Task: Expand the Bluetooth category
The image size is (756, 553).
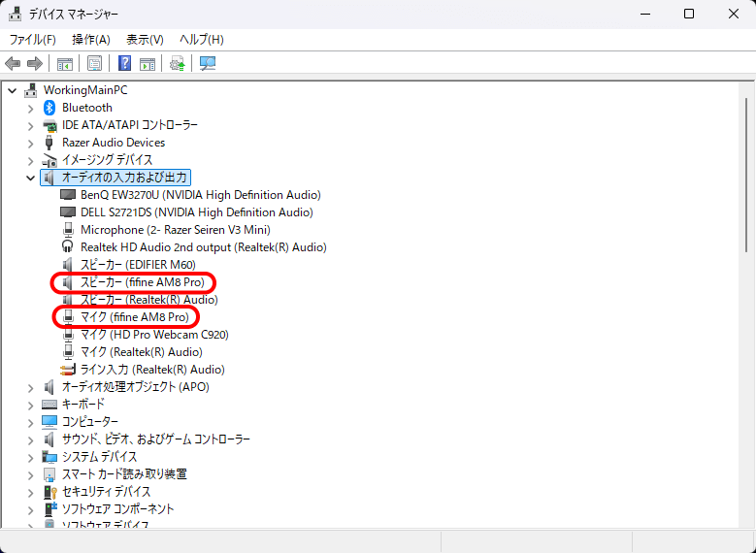Action: tap(30, 108)
